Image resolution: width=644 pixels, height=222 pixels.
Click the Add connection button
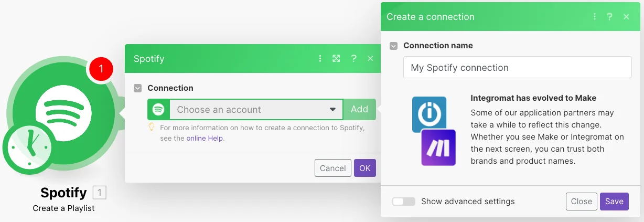[x=359, y=110]
